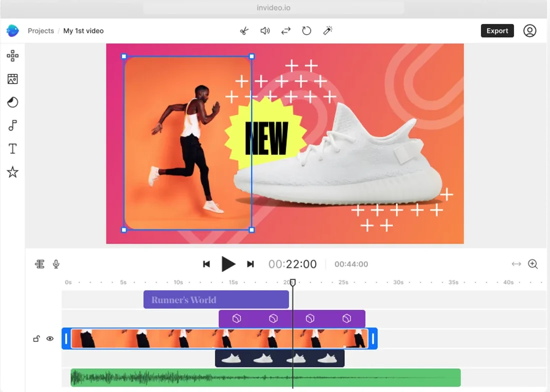The image size is (550, 392).
Task: Open the music note audio panel
Action: (13, 125)
